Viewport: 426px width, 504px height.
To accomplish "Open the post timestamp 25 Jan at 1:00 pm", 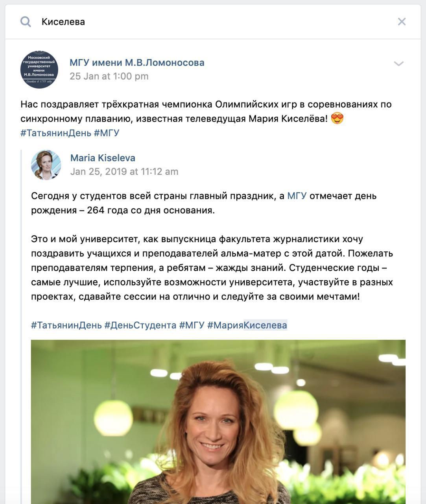I will 109,76.
